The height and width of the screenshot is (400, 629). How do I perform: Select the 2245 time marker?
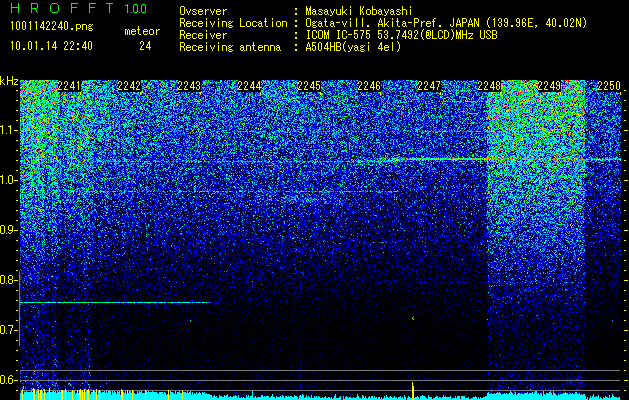(x=309, y=86)
